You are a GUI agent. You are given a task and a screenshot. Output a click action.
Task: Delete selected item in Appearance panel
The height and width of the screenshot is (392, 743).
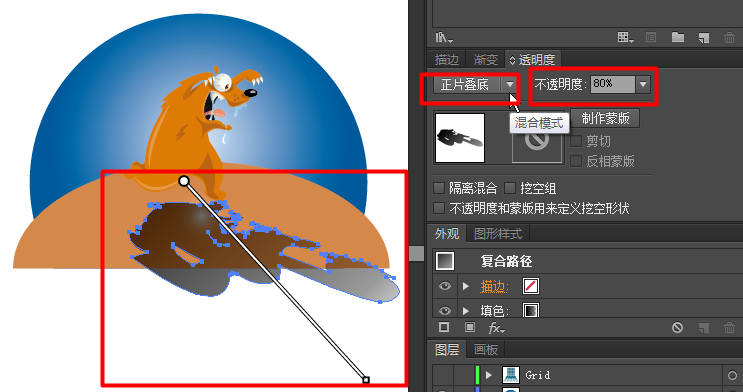point(730,328)
